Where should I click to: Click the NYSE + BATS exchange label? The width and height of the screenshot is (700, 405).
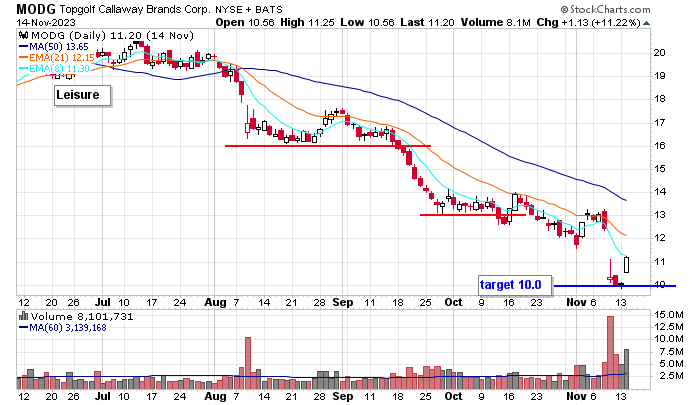pyautogui.click(x=249, y=9)
